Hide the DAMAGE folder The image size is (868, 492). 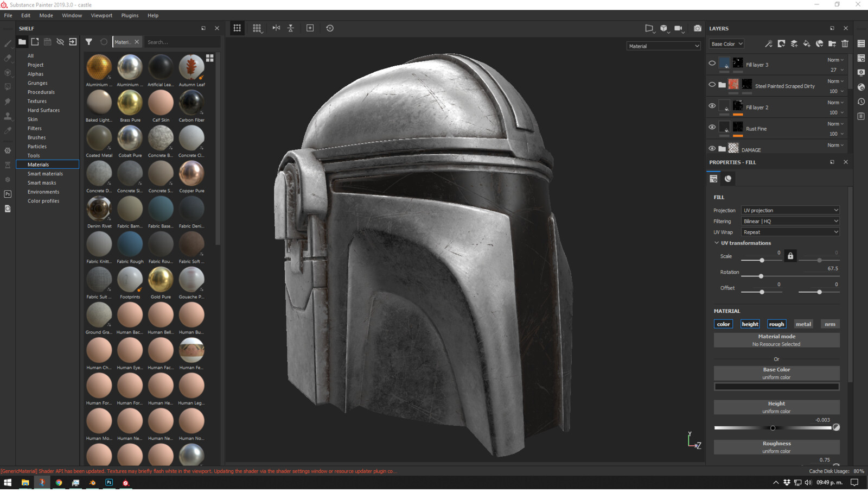coord(712,148)
